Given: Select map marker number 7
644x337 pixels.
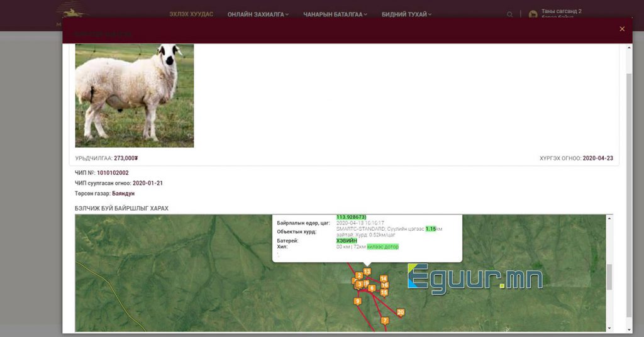Looking at the screenshot, I should coord(385,321).
